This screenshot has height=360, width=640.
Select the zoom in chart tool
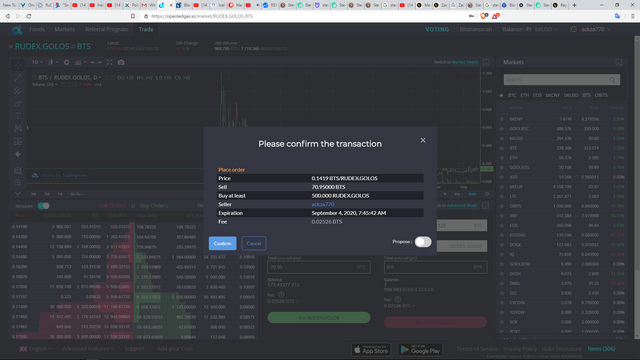(18, 182)
